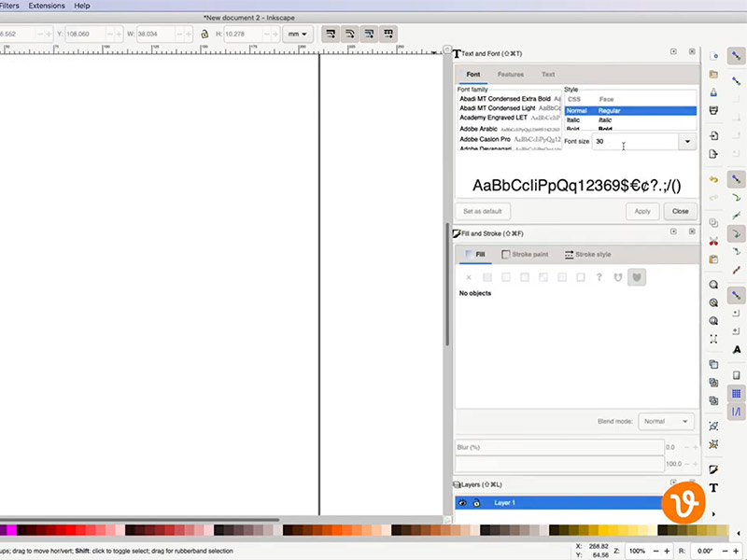
Task: Open the Font size dropdown arrow
Action: click(687, 142)
